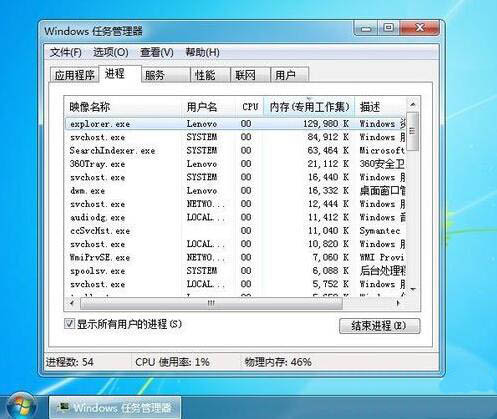Minimize the Task Manager window

click(366, 28)
